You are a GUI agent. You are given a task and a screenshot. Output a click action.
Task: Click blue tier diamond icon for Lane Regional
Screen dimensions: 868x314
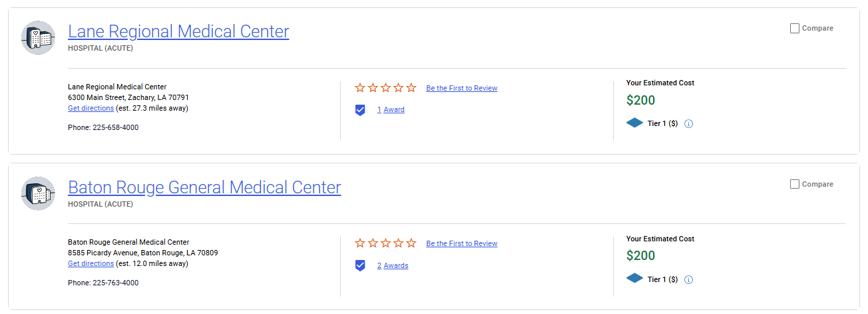tap(635, 123)
